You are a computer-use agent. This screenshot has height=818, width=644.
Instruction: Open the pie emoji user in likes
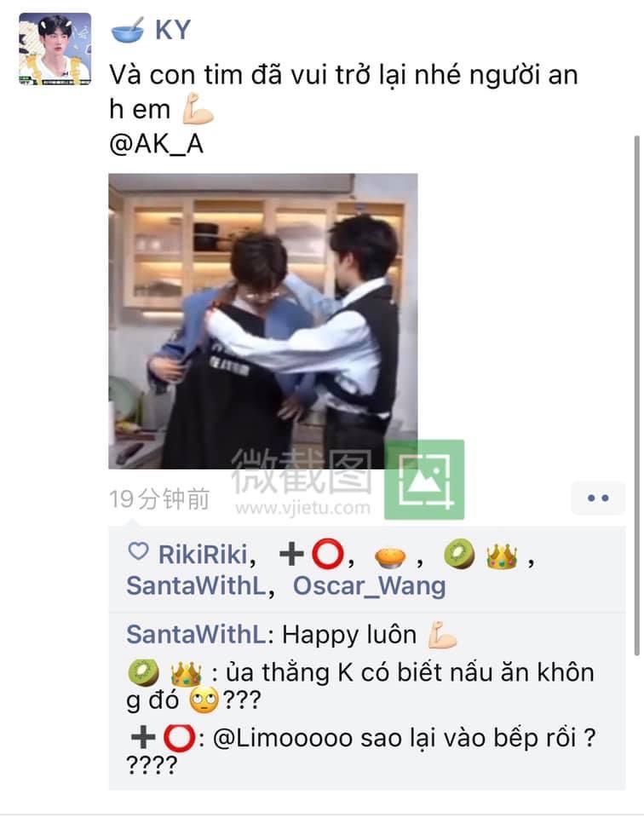point(390,557)
